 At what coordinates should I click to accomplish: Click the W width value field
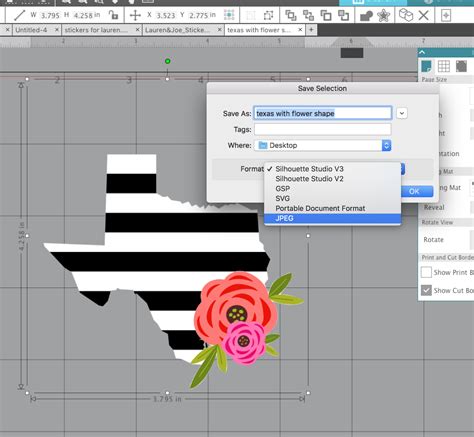50,15
